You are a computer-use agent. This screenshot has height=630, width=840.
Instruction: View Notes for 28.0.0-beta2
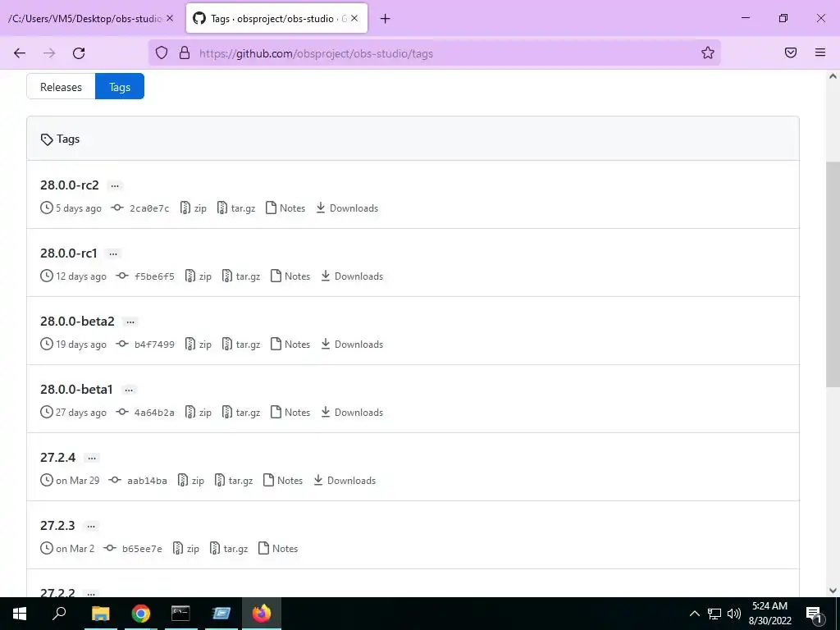click(x=290, y=344)
